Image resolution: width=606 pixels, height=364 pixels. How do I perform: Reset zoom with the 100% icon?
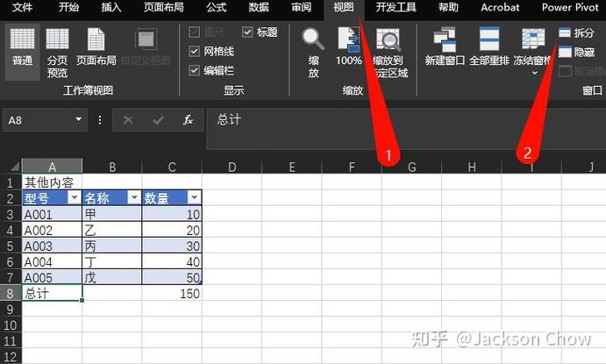349,46
